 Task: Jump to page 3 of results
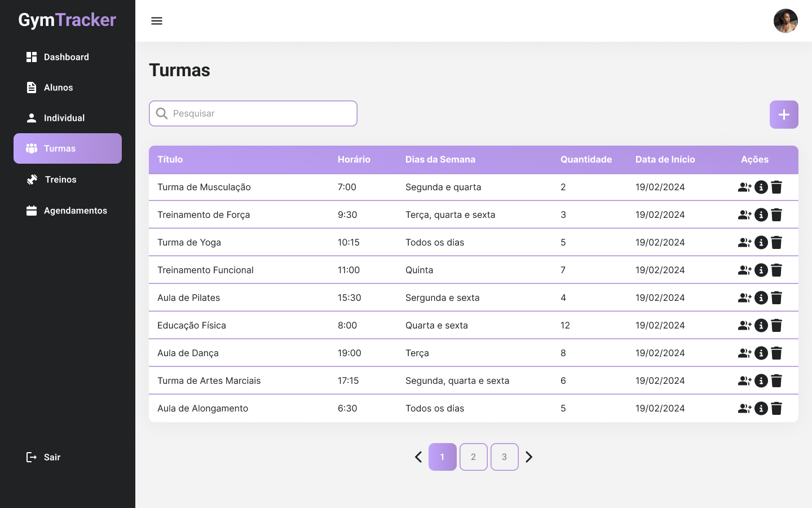[x=504, y=457]
